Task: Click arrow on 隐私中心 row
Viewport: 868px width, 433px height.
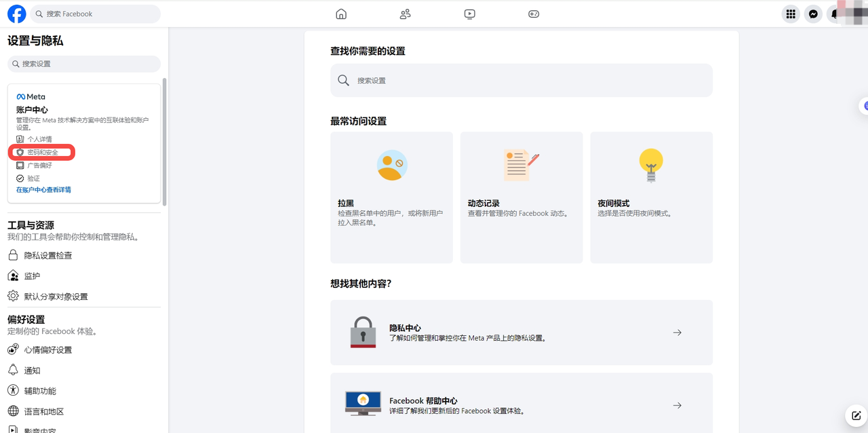Action: click(677, 333)
